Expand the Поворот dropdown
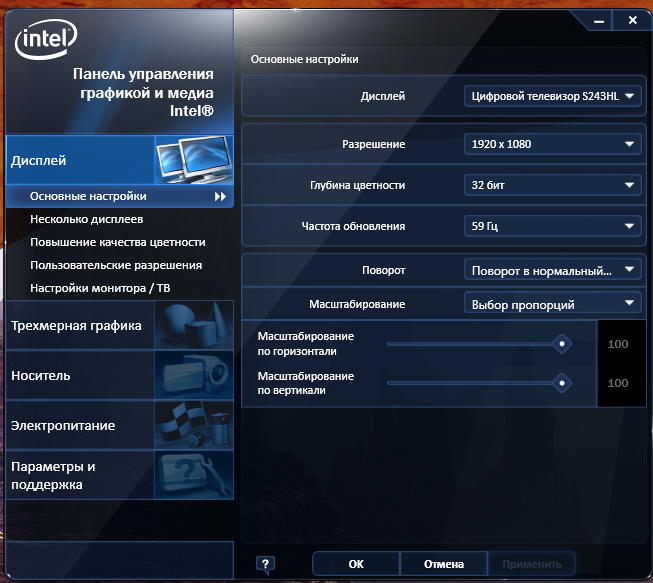The height and width of the screenshot is (583, 653). [x=552, y=270]
